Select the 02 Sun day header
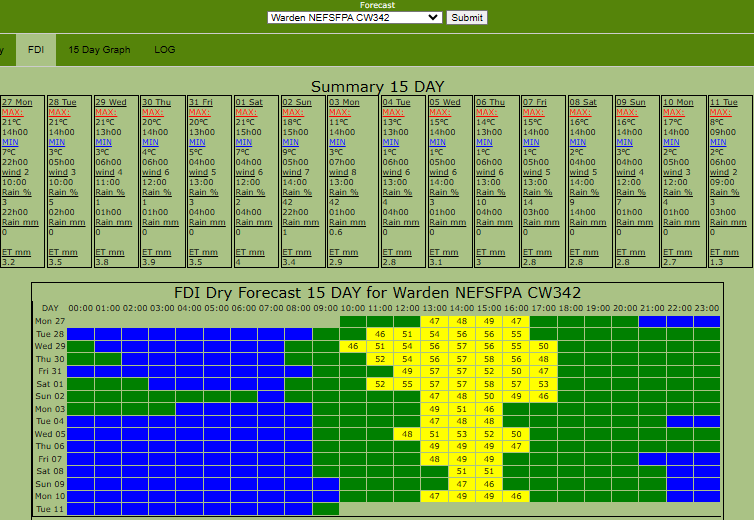 pyautogui.click(x=297, y=102)
